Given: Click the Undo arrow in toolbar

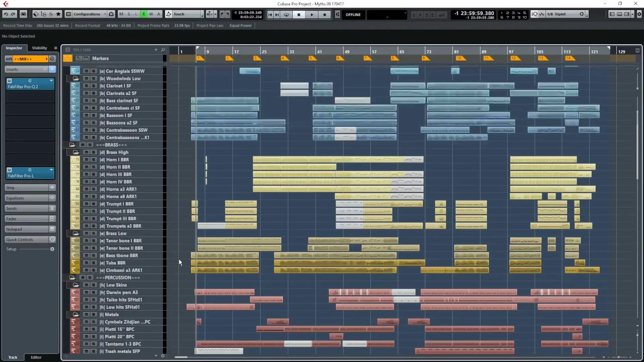Looking at the screenshot, I should pos(6,14).
